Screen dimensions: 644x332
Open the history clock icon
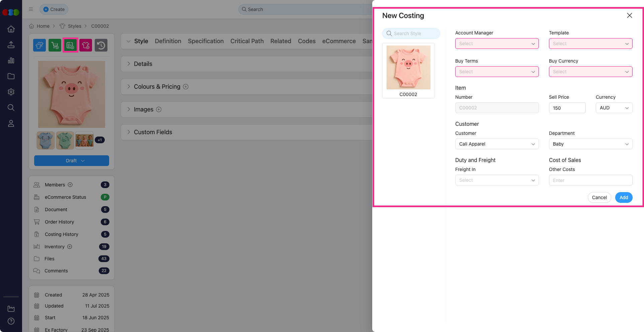click(x=101, y=45)
